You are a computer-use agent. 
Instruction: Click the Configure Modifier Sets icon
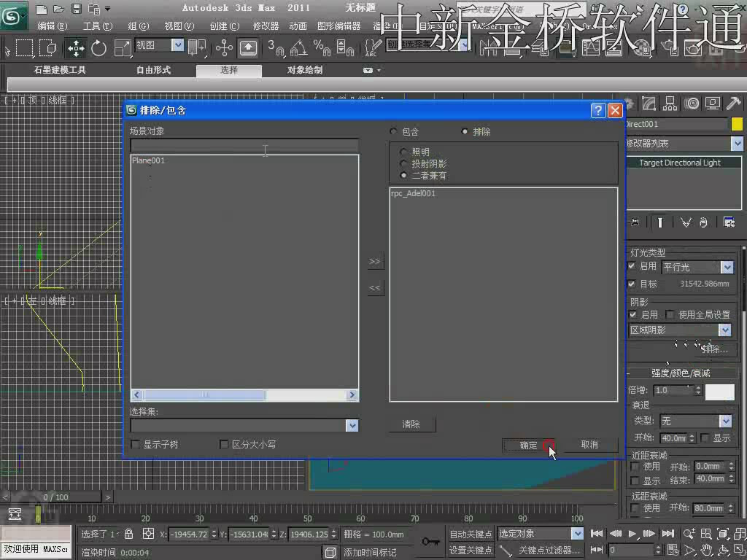coord(729,222)
